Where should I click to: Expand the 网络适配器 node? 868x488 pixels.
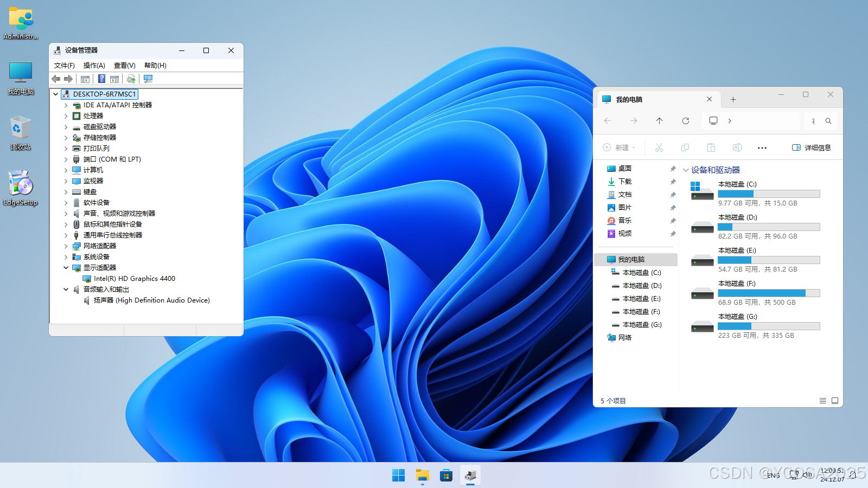point(66,246)
